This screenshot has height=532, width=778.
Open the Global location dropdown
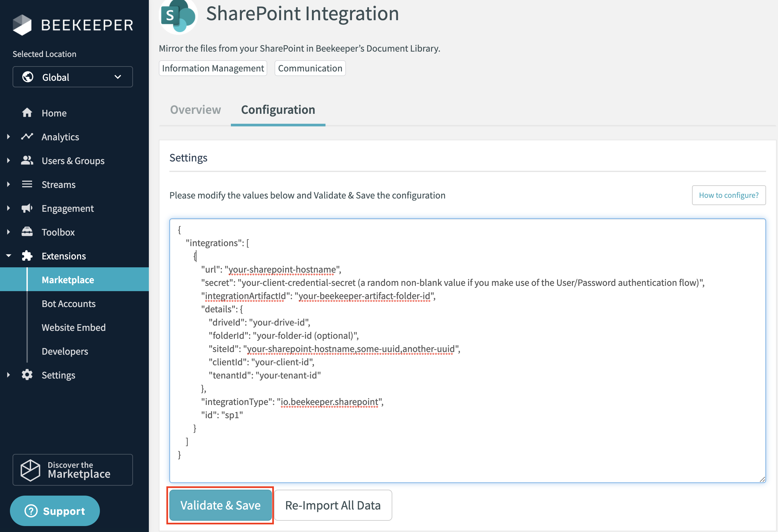coord(73,77)
